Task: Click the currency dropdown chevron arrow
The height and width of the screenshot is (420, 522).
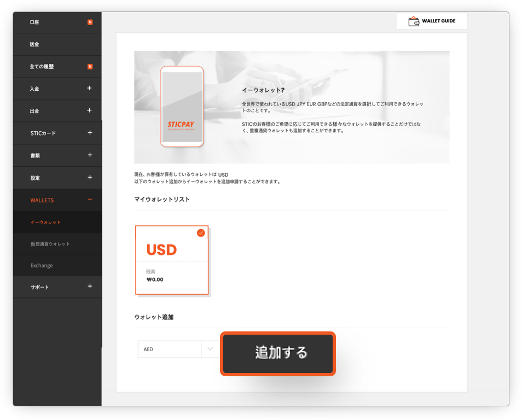Action: click(210, 349)
